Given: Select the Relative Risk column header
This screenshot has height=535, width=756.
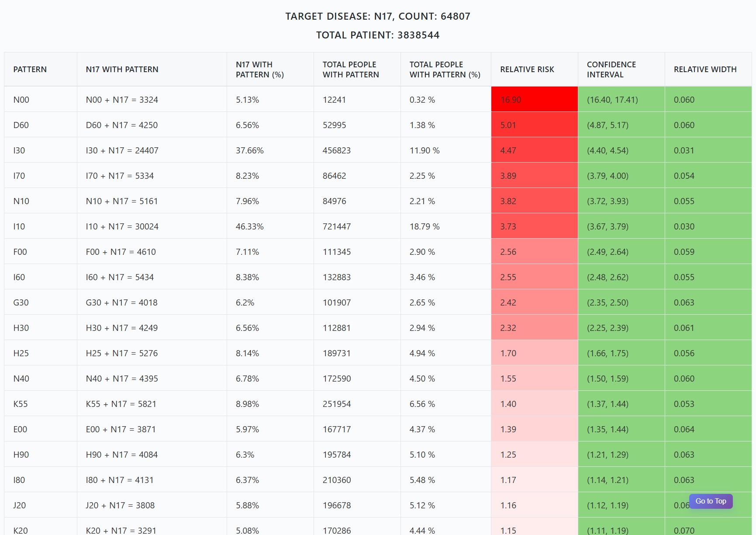Looking at the screenshot, I should (527, 69).
